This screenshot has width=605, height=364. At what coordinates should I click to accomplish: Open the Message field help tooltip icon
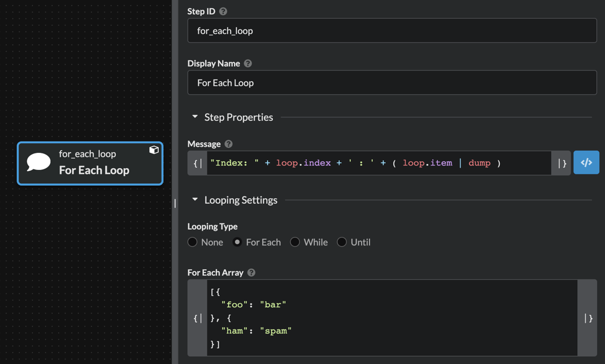pos(229,144)
